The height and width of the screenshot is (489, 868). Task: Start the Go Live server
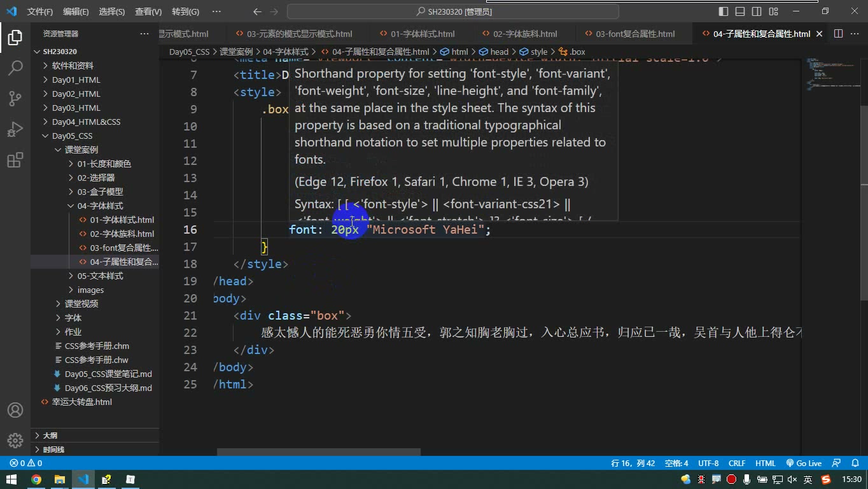click(x=804, y=464)
